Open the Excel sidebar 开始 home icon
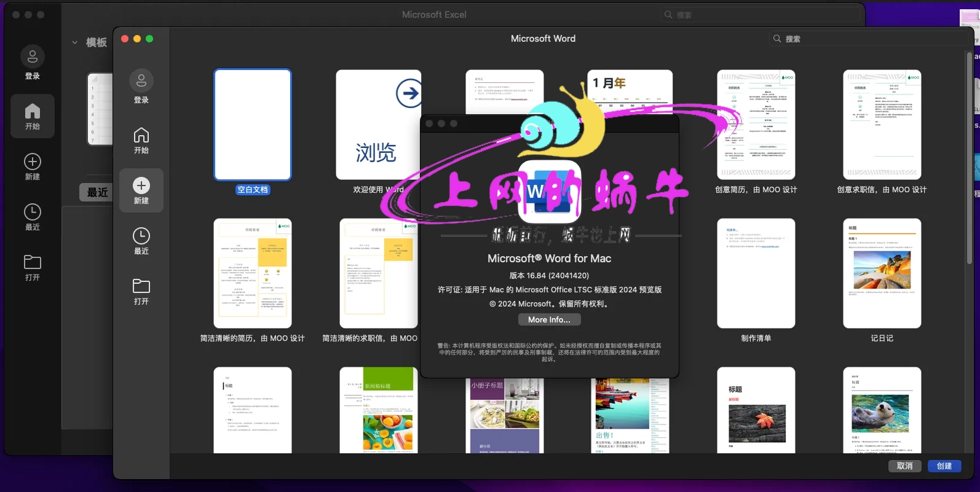The image size is (980, 492). pyautogui.click(x=33, y=111)
